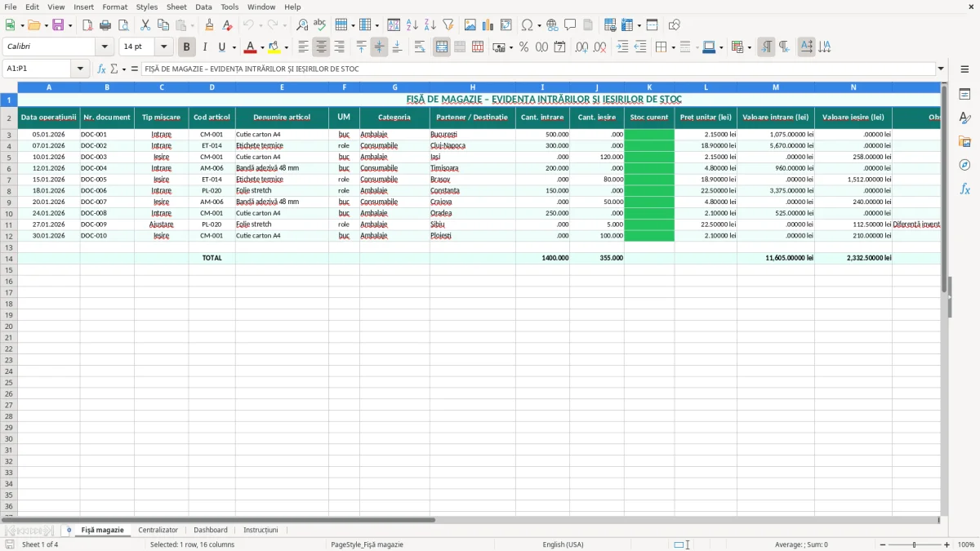The height and width of the screenshot is (551, 980).
Task: Open the Format menu
Action: click(x=115, y=7)
